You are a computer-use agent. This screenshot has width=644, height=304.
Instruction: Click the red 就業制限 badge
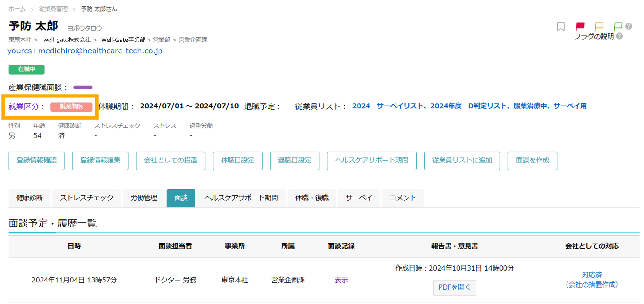click(x=71, y=107)
